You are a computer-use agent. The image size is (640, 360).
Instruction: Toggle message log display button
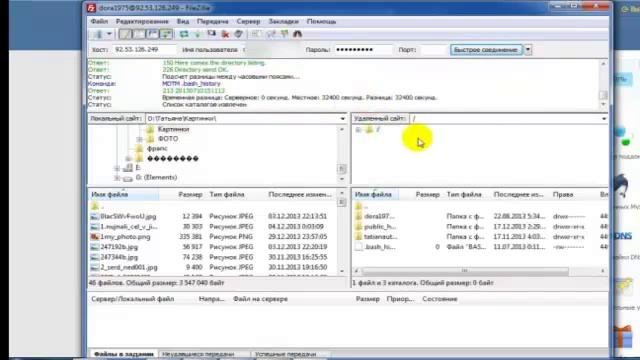[125, 34]
